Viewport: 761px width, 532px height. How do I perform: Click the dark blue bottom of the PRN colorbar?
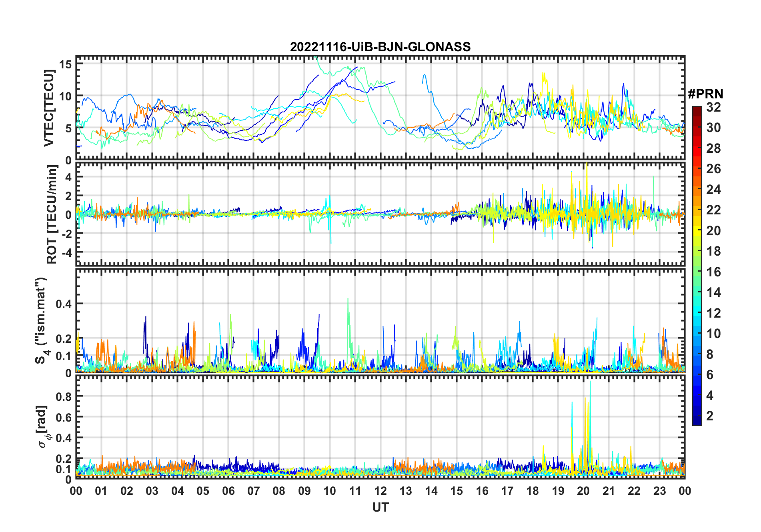pos(697,422)
